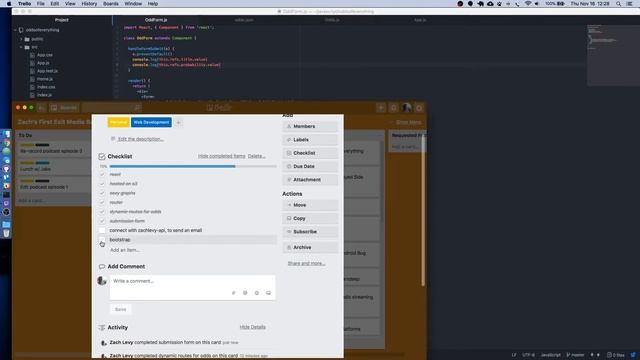This screenshot has width=640, height=360.
Task: Check the 'bootstrap' checklist item
Action: click(x=102, y=240)
